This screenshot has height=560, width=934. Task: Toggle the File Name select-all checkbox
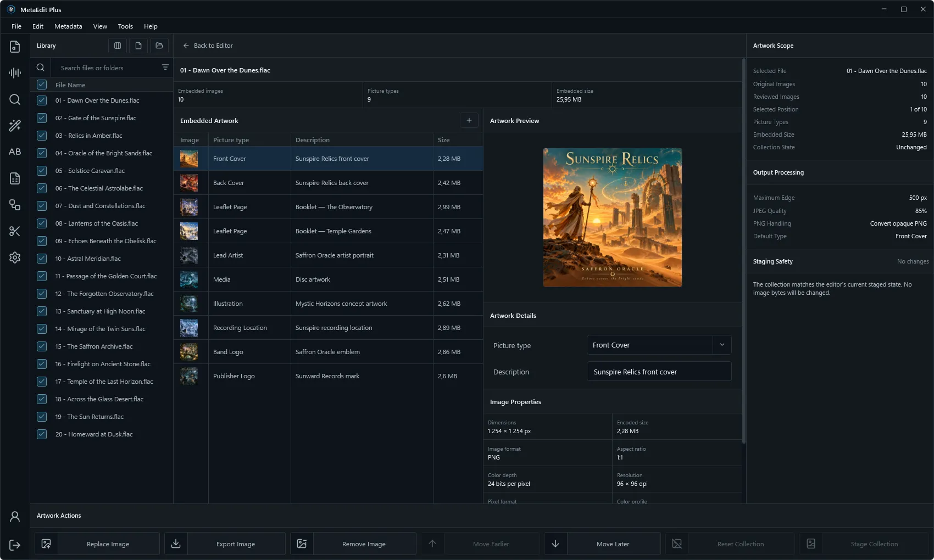42,85
